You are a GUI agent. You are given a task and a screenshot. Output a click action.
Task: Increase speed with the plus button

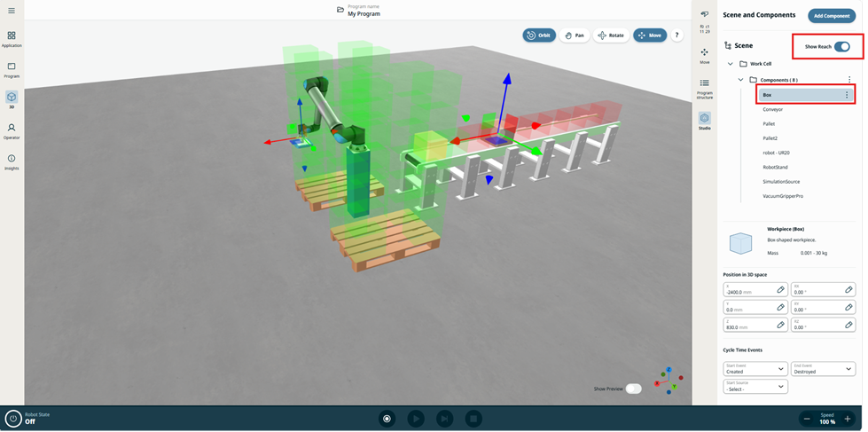pyautogui.click(x=848, y=418)
